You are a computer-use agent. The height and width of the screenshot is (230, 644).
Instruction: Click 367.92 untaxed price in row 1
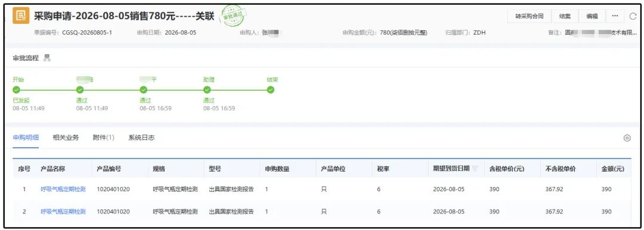tap(553, 189)
